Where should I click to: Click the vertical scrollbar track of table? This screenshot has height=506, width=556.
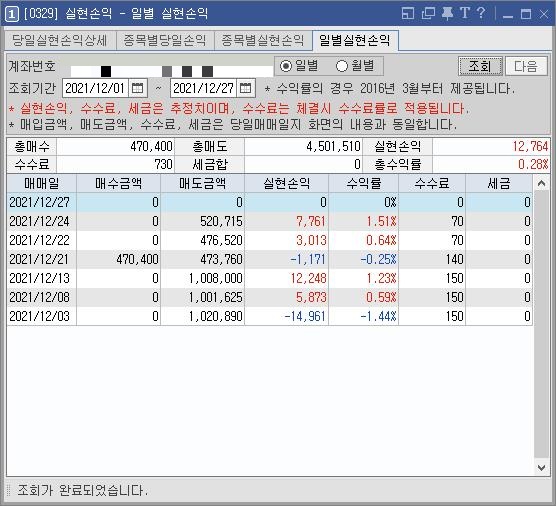pyautogui.click(x=541, y=324)
